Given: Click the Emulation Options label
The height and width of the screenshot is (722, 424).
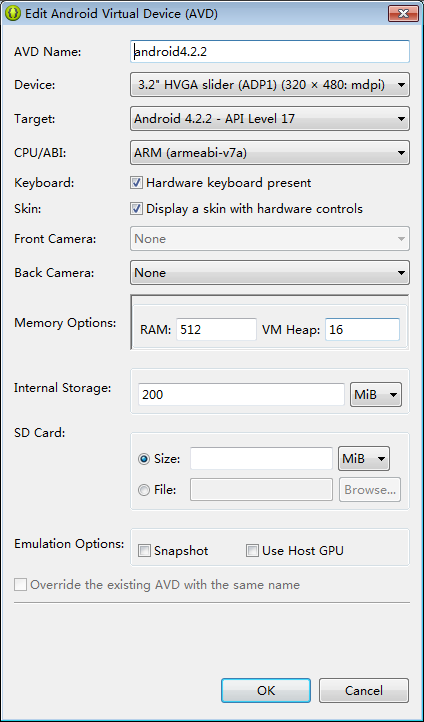Looking at the screenshot, I should 69,544.
